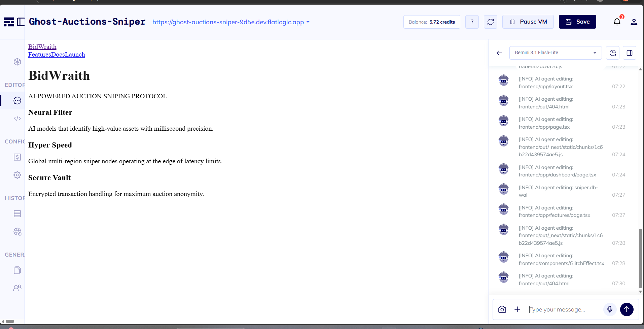
Task: Click the chat log vertical scrollbar
Action: pos(640,258)
